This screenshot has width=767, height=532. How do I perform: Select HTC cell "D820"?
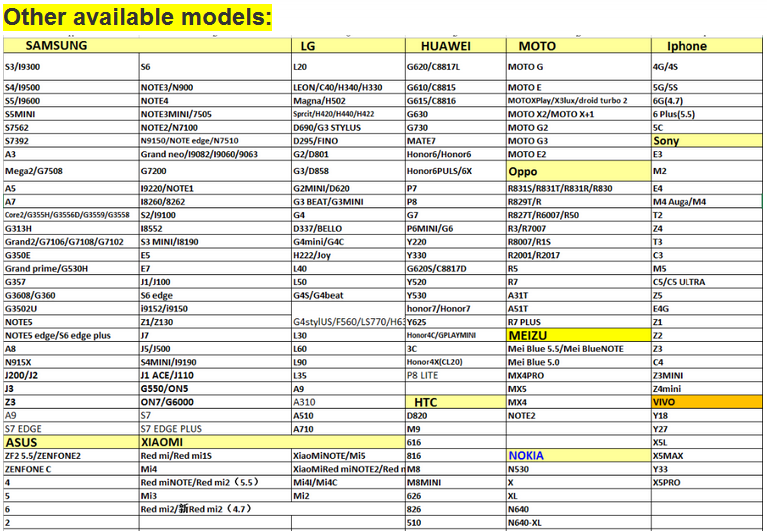click(x=456, y=416)
